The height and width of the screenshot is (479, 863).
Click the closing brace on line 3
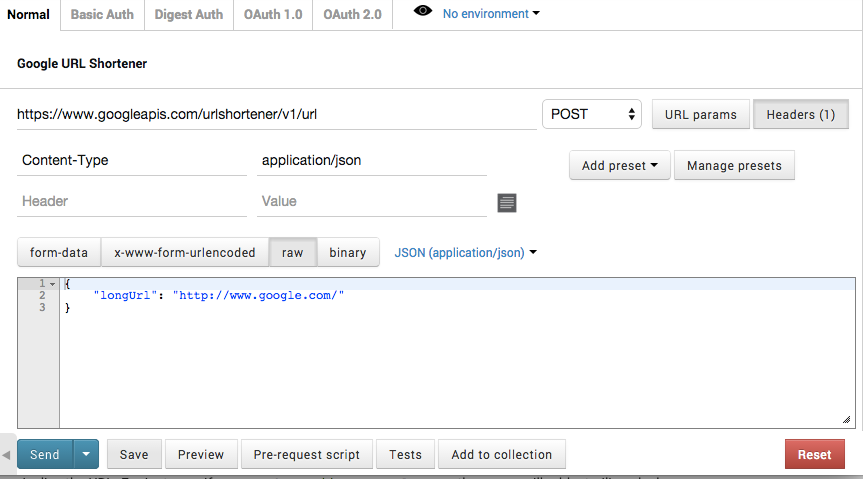pos(67,308)
